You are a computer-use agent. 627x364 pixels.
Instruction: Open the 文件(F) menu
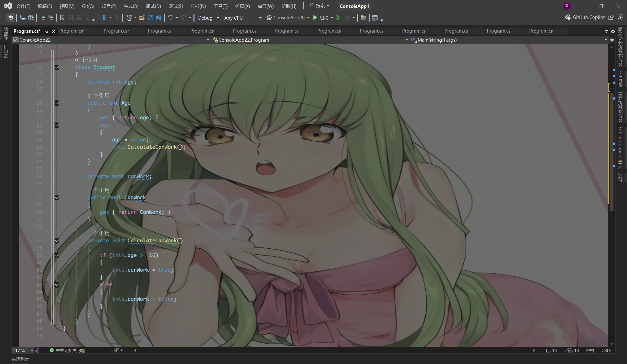23,6
